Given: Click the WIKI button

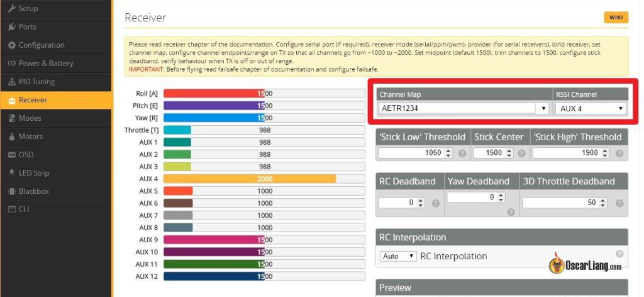Looking at the screenshot, I should (x=616, y=17).
